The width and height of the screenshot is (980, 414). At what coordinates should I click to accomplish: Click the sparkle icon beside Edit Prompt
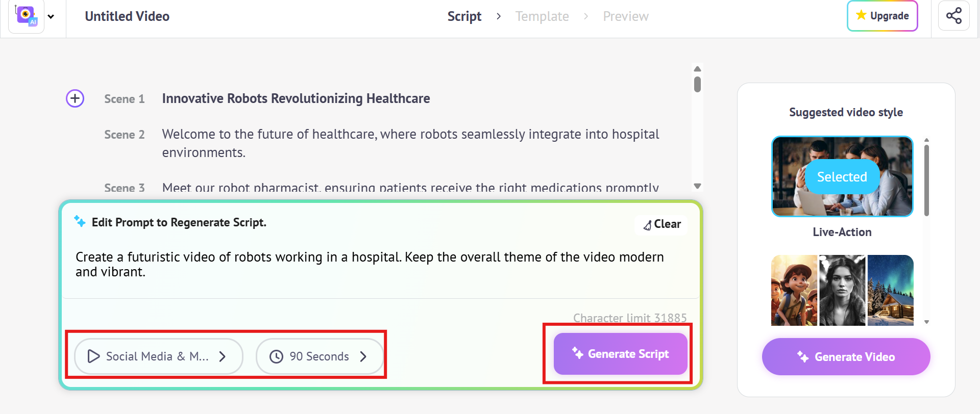pos(80,221)
